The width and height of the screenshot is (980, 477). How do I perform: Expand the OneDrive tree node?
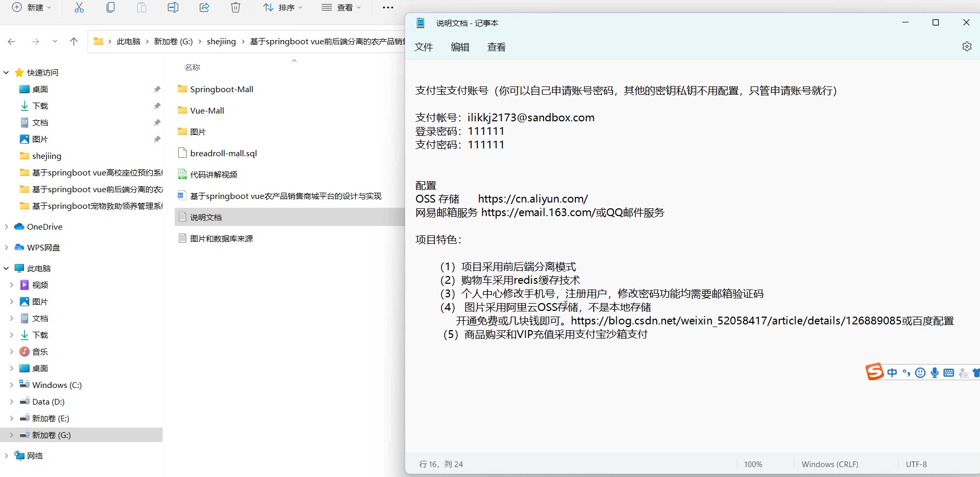coord(6,227)
